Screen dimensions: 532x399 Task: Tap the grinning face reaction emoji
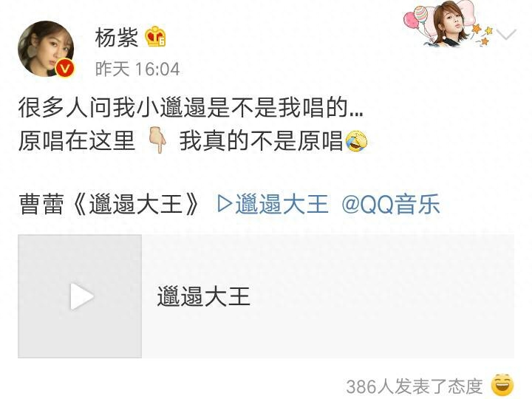tap(502, 385)
